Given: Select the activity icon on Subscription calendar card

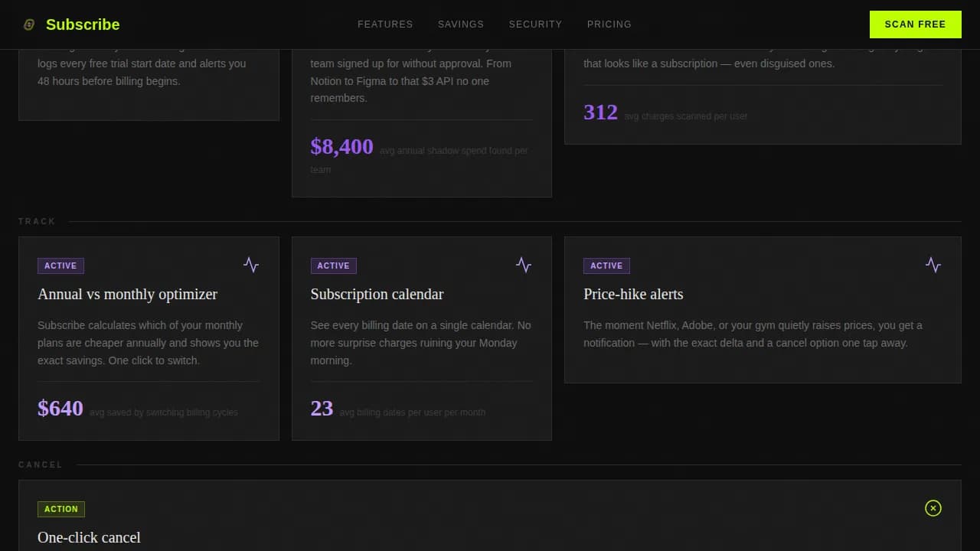Looking at the screenshot, I should (524, 264).
